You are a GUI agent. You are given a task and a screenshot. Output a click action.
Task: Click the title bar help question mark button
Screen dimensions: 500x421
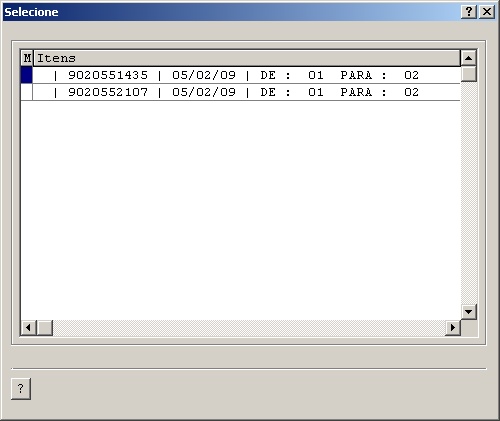(469, 12)
